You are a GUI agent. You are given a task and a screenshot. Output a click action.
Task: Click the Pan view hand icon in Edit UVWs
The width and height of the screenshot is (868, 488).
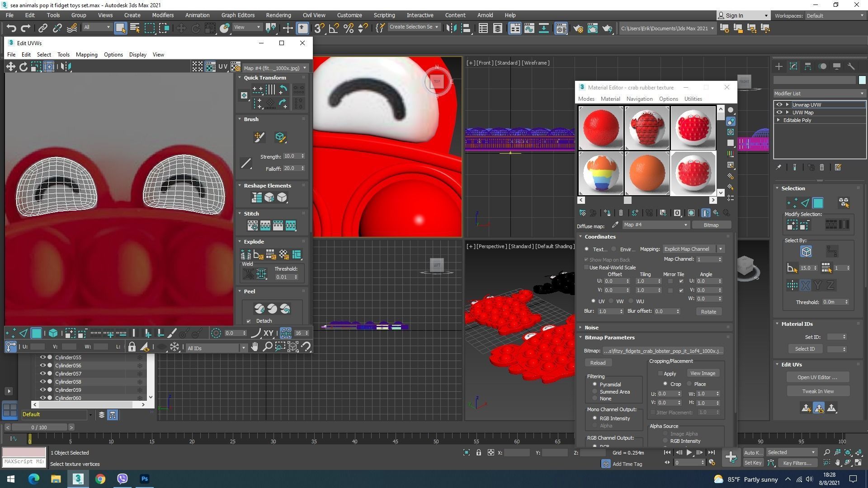[255, 347]
